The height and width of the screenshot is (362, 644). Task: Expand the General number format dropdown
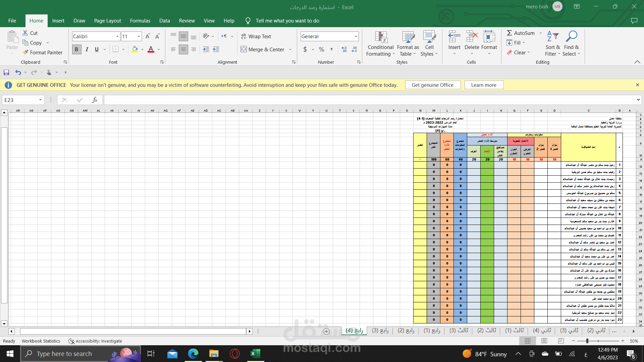point(356,36)
